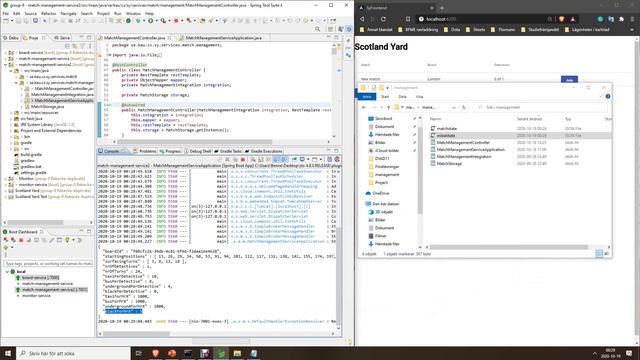Expand the Monitor project in the explorer
640x360 pixels.
5,178
